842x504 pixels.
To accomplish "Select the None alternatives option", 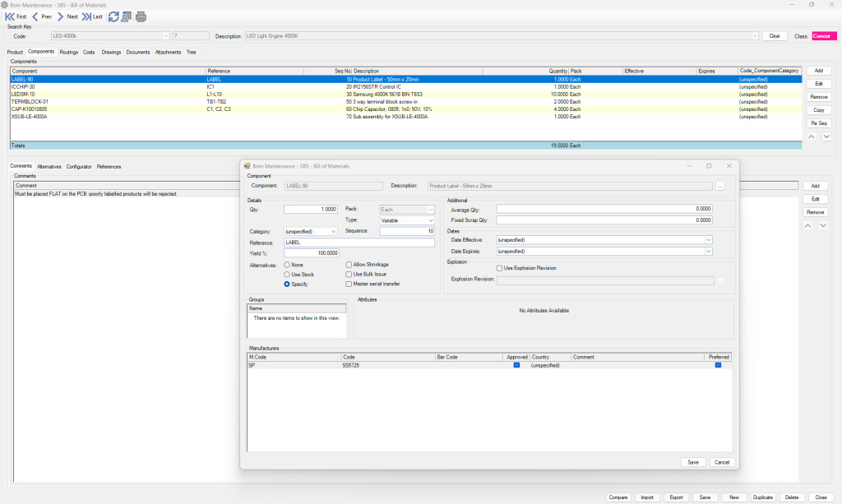I will (287, 265).
